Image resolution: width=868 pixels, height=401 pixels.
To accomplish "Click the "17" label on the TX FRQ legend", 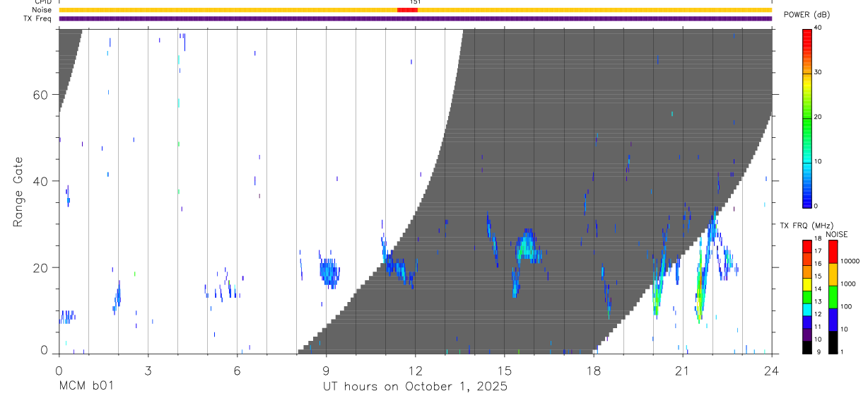I will (x=819, y=251).
